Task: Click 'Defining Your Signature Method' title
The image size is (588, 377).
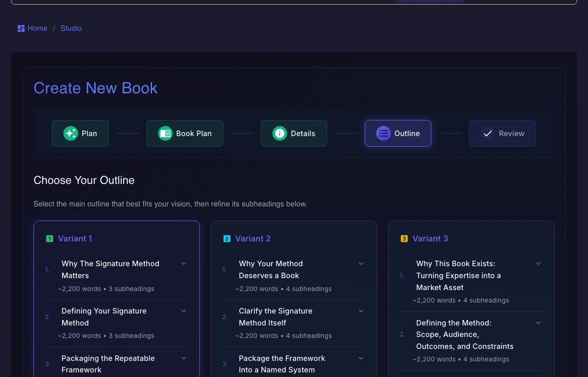Action: pos(104,317)
